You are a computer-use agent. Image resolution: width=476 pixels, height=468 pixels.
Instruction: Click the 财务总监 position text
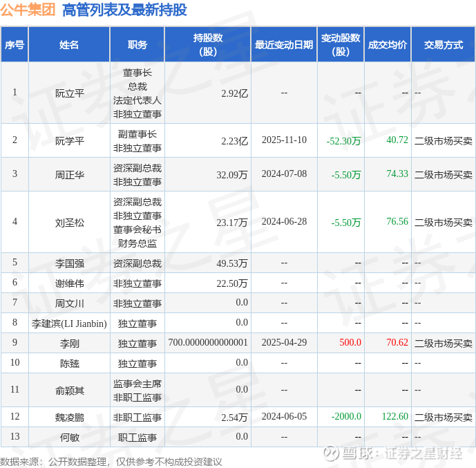click(x=137, y=243)
